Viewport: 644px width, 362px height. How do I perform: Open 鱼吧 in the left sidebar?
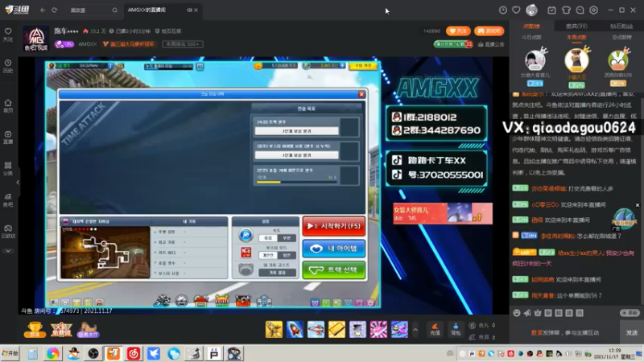(x=8, y=200)
